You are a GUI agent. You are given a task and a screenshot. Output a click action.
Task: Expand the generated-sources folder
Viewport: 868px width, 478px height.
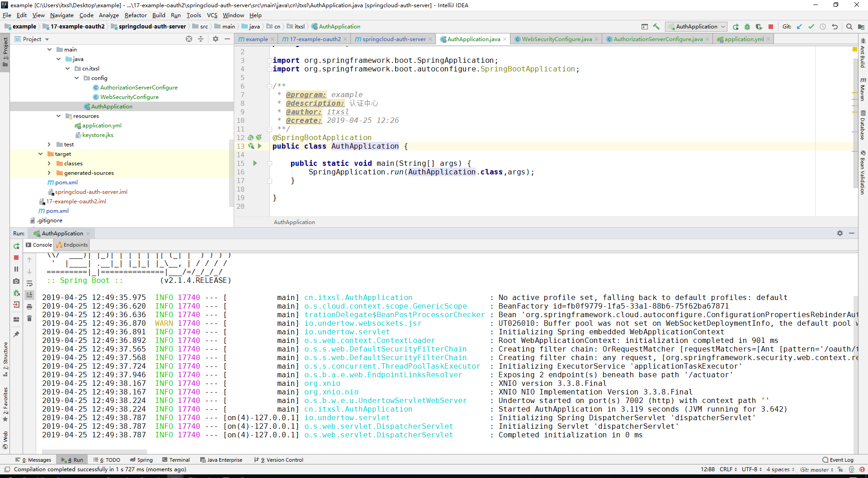pyautogui.click(x=49, y=173)
